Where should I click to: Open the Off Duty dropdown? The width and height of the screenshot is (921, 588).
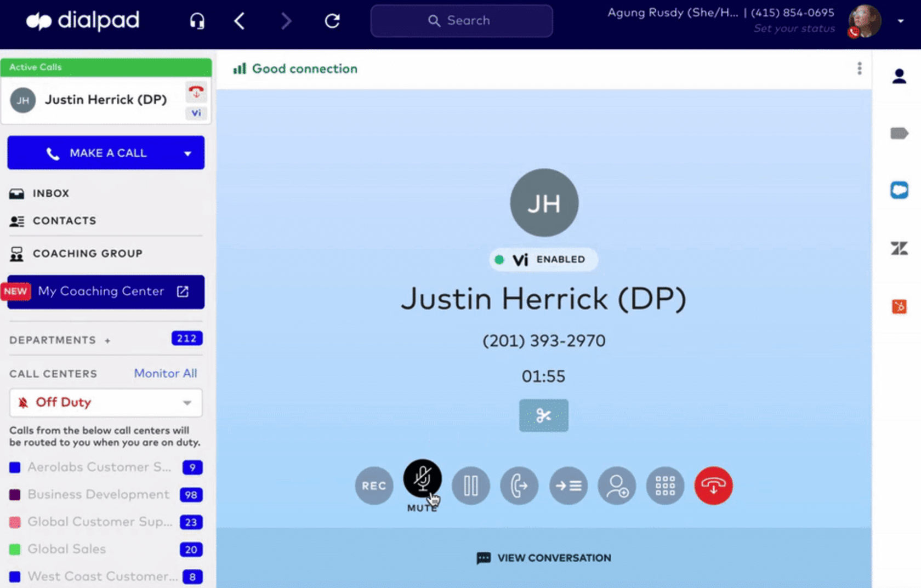click(x=106, y=402)
